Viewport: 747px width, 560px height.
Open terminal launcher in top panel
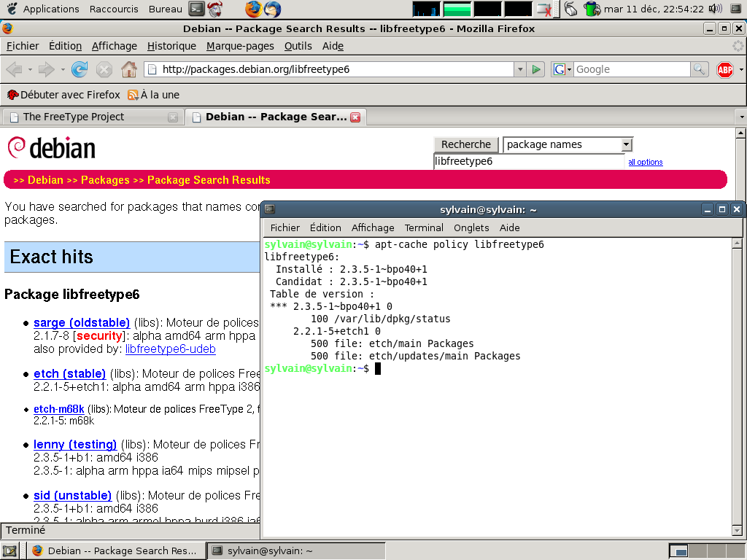coord(196,9)
